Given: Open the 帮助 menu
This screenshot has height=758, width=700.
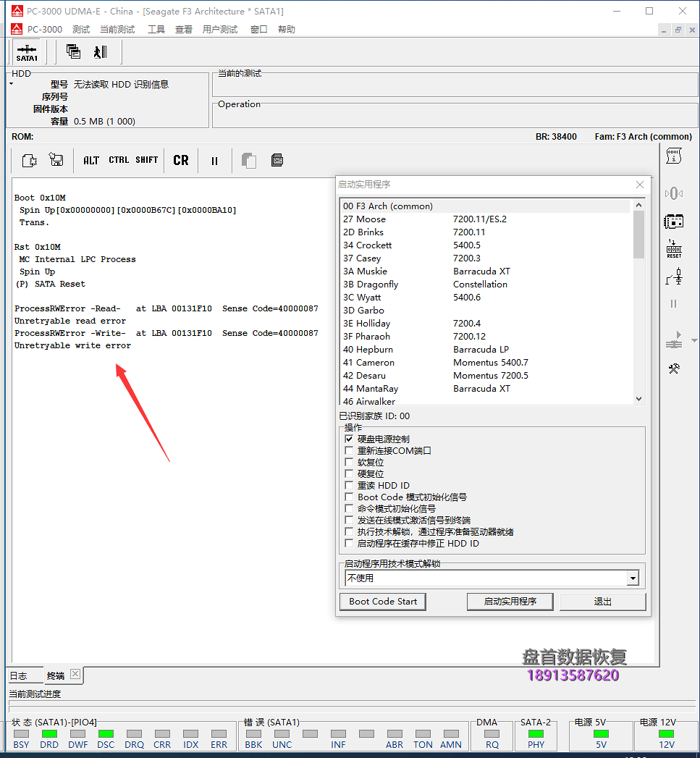Looking at the screenshot, I should 286,30.
